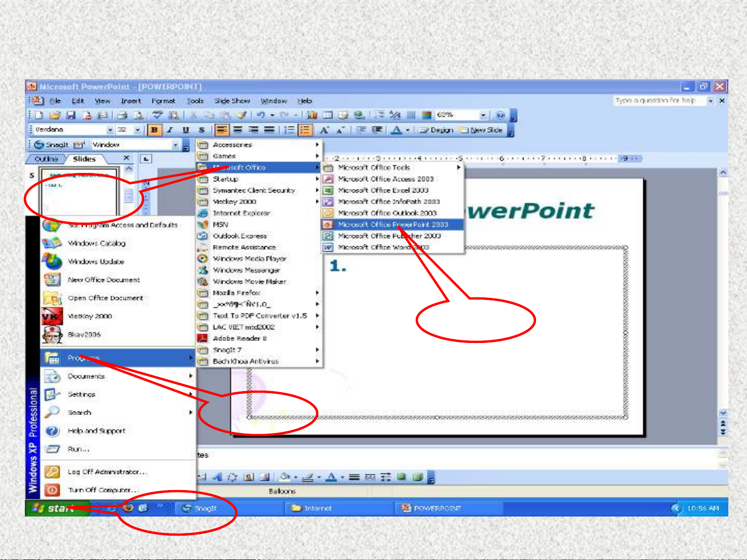Open Arrow Style on the drawing toolbar
Screen dimensions: 747x560
pyautogui.click(x=386, y=477)
